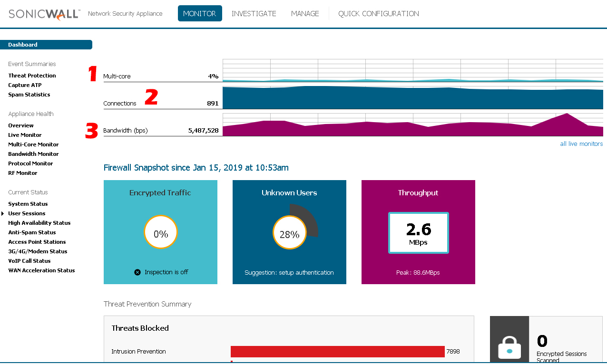Select the MONITOR tab

[199, 13]
